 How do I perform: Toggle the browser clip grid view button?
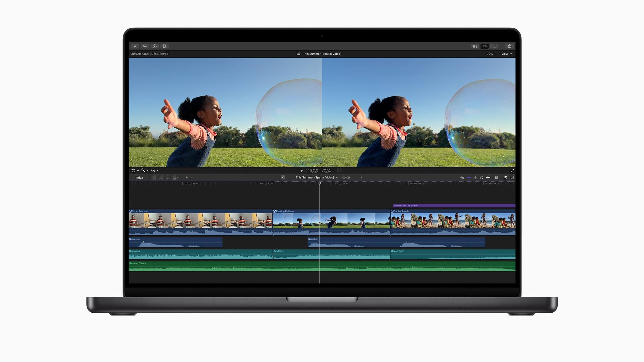tap(475, 46)
